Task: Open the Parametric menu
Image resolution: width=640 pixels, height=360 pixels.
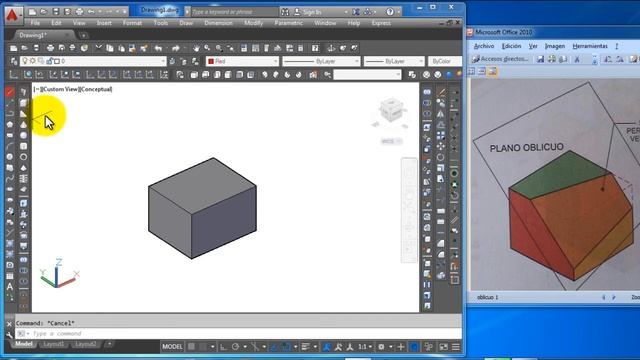Action: point(289,23)
